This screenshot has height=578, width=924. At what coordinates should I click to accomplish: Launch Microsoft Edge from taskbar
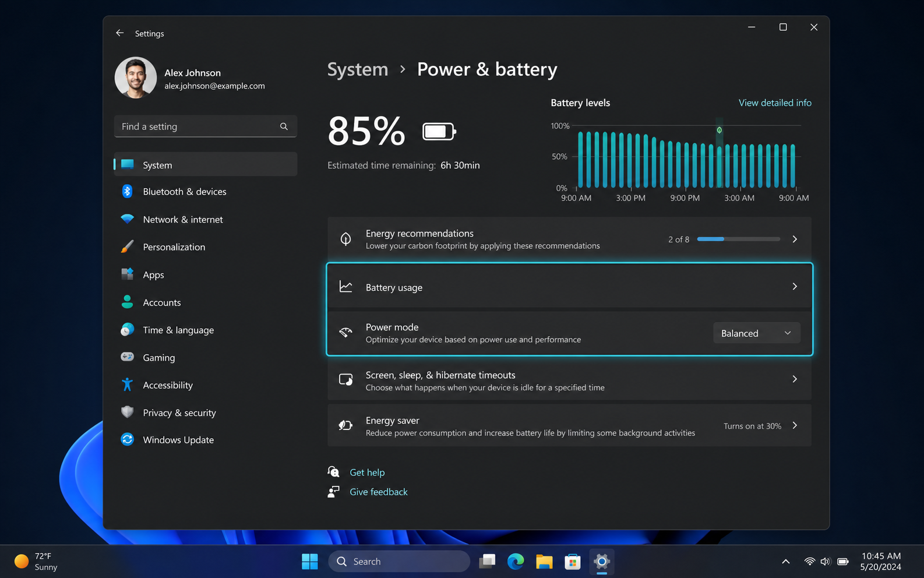(516, 561)
